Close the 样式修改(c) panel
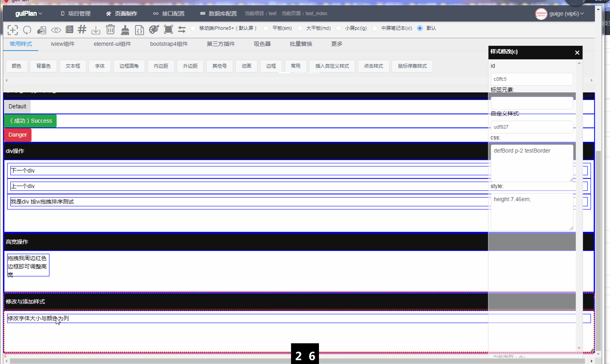Viewport: 610px width, 364px height. [577, 53]
